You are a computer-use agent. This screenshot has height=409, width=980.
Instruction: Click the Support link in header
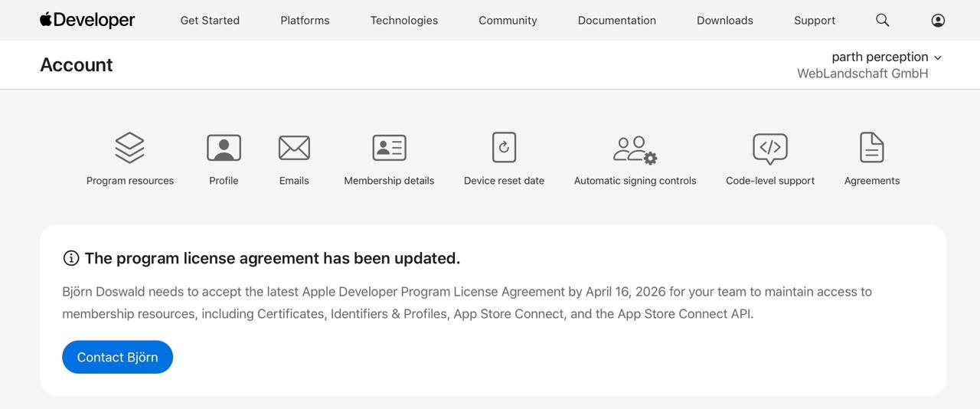tap(814, 21)
